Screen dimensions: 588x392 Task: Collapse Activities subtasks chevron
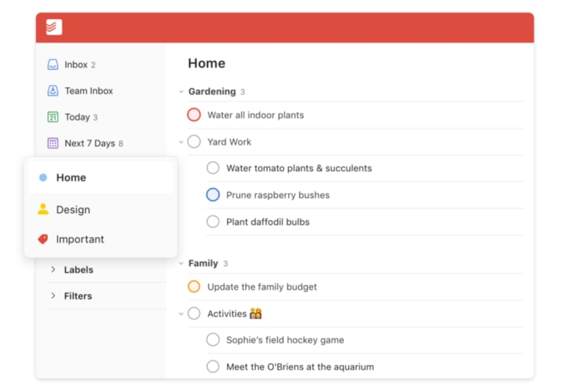181,313
